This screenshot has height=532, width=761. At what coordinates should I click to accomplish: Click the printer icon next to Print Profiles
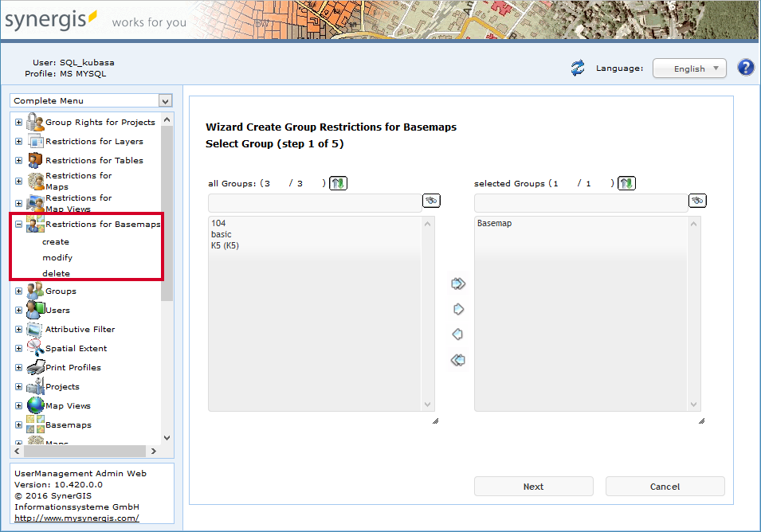pyautogui.click(x=33, y=366)
